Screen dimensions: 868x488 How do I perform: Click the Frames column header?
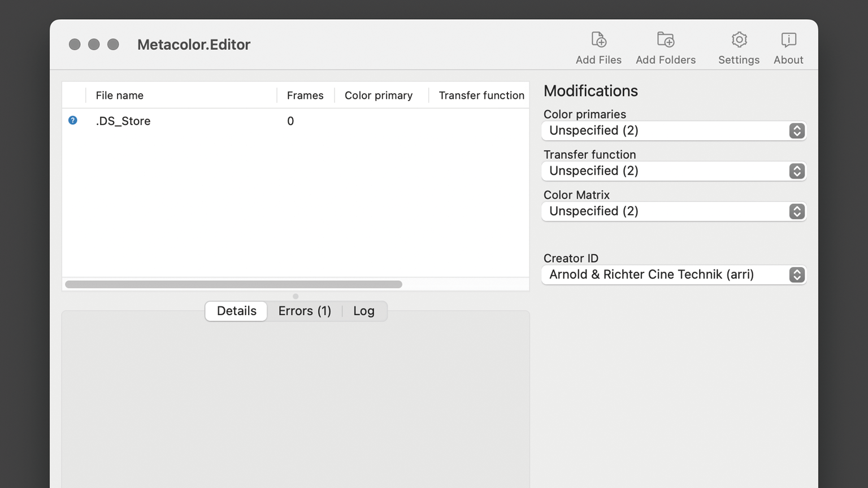305,95
